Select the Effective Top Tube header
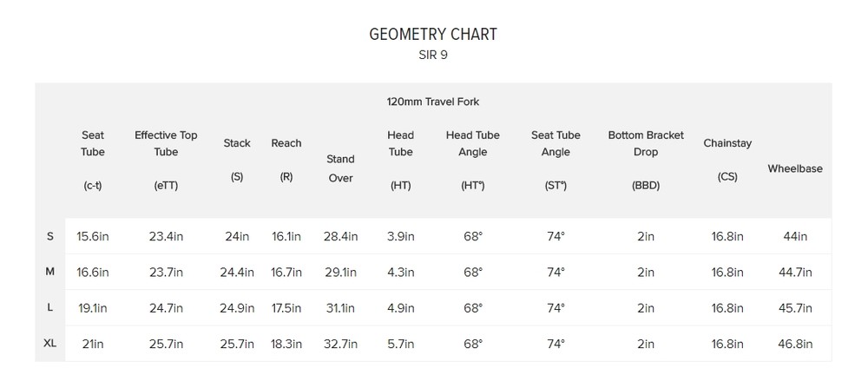Screen dimensions: 868x388 pyautogui.click(x=166, y=160)
